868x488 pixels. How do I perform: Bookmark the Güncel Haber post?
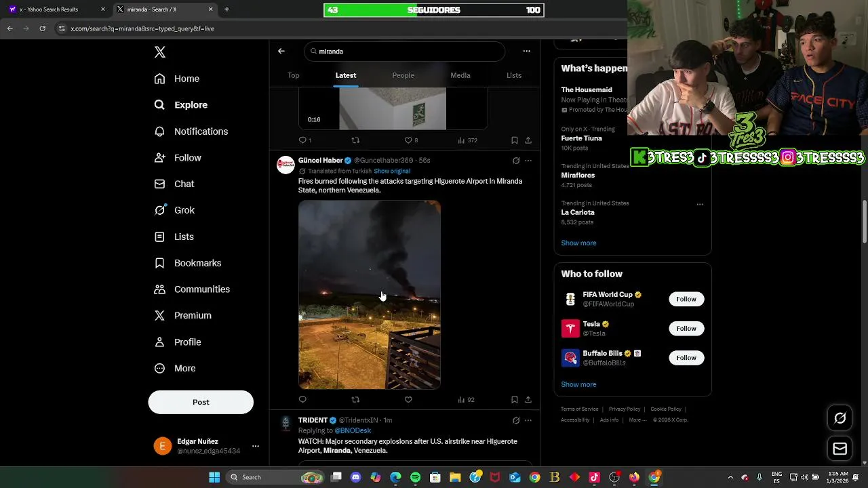pyautogui.click(x=515, y=400)
